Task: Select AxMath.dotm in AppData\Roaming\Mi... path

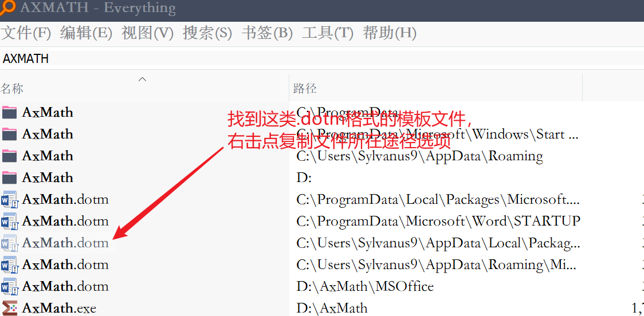Action: 65,264
